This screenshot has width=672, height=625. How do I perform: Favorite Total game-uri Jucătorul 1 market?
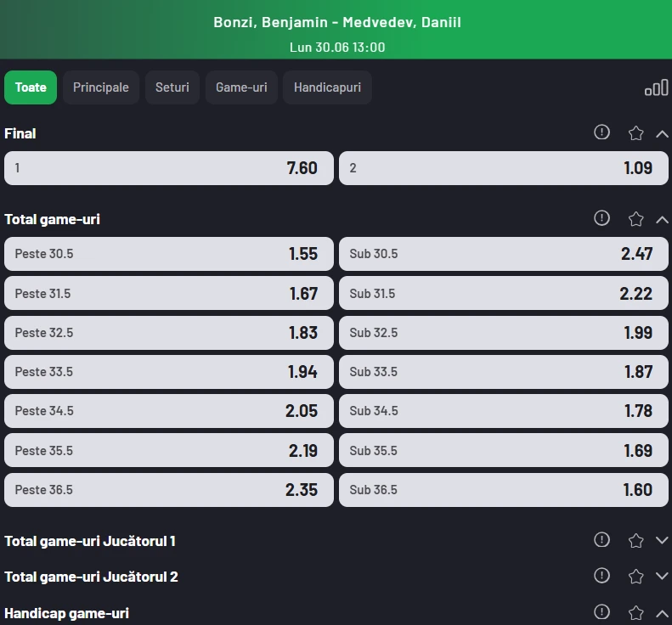click(635, 541)
